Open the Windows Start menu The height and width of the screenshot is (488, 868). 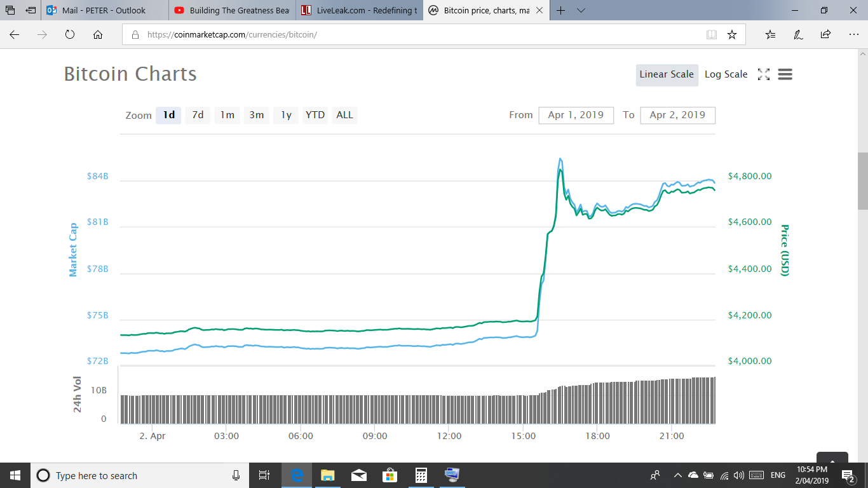click(15, 475)
